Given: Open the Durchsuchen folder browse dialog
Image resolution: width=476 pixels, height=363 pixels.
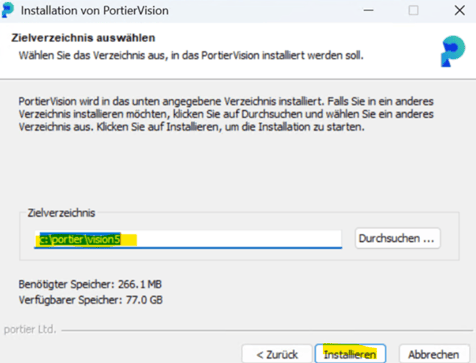Looking at the screenshot, I should (x=398, y=238).
